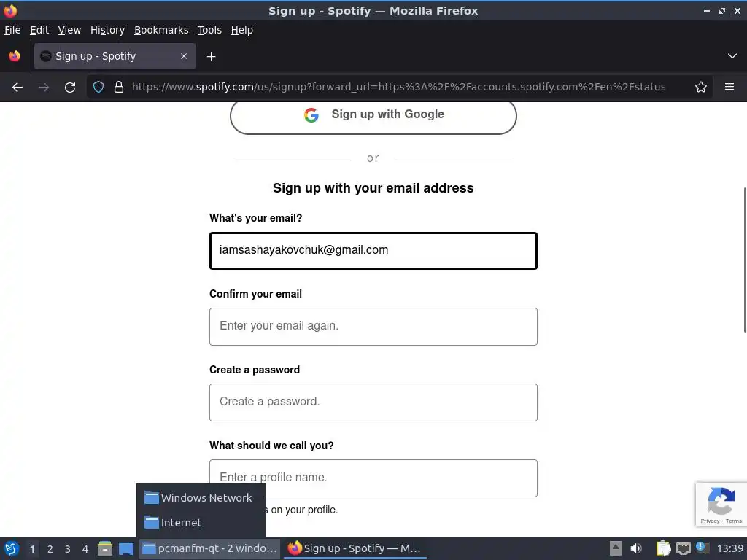Open the volume speaker tray icon
Image resolution: width=747 pixels, height=560 pixels.
pyautogui.click(x=636, y=548)
